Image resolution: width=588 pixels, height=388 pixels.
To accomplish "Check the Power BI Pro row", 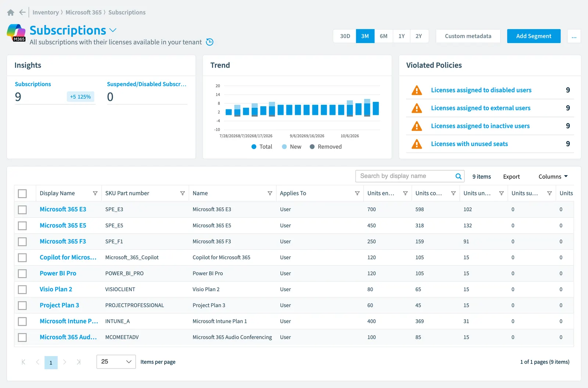I will [x=22, y=274].
